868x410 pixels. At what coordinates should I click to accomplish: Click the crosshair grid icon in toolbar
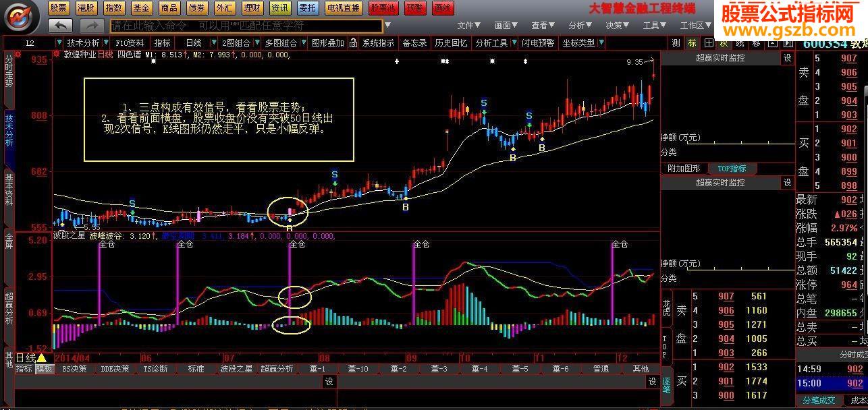coord(708,42)
